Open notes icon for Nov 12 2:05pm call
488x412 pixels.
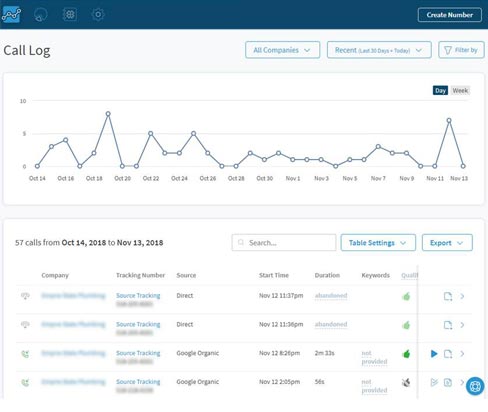[x=448, y=382]
